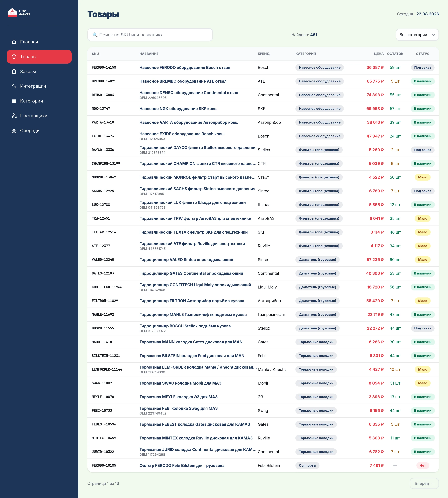Click the box icon beside Товары

tap(14, 57)
